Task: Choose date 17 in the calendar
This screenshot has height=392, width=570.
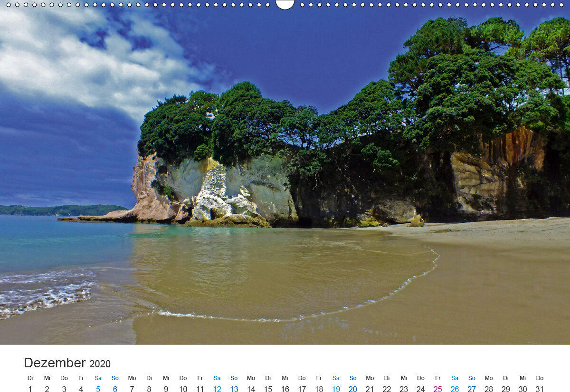Action: point(302,389)
